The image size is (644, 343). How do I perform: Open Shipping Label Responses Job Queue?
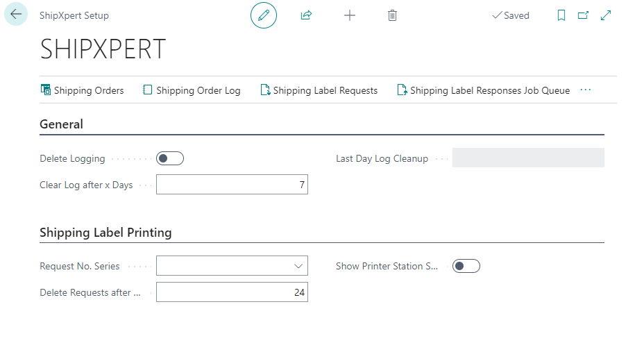tap(484, 90)
